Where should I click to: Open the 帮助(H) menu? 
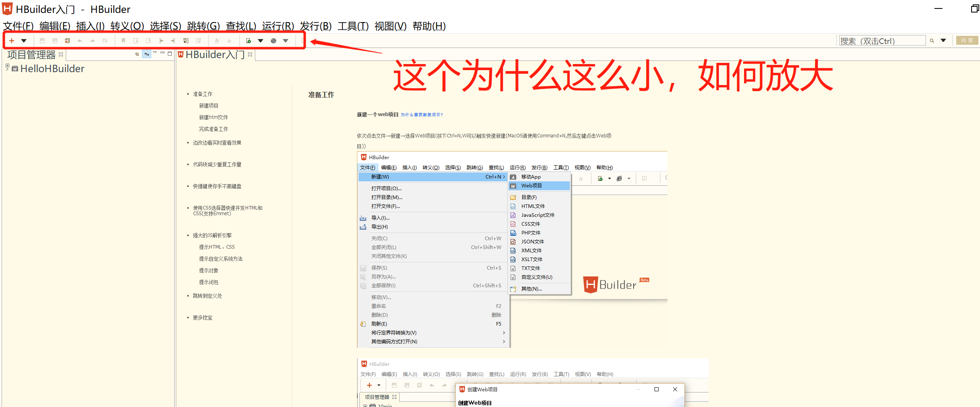[429, 26]
